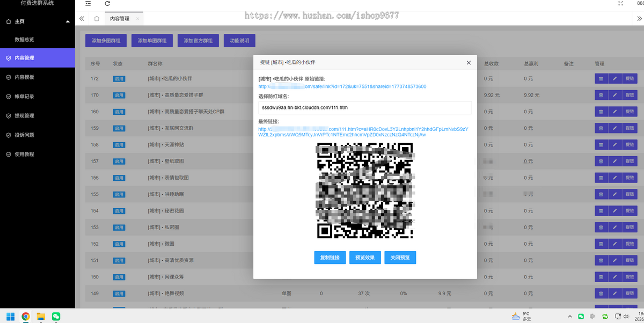Edit row 159 with pencil icon
Viewport: 644px width, 323px height.
click(615, 128)
